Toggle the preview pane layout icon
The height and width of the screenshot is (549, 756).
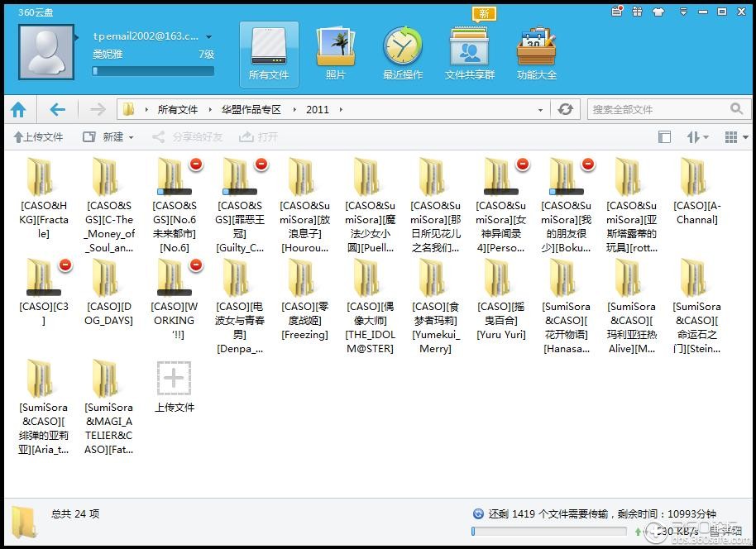[664, 137]
